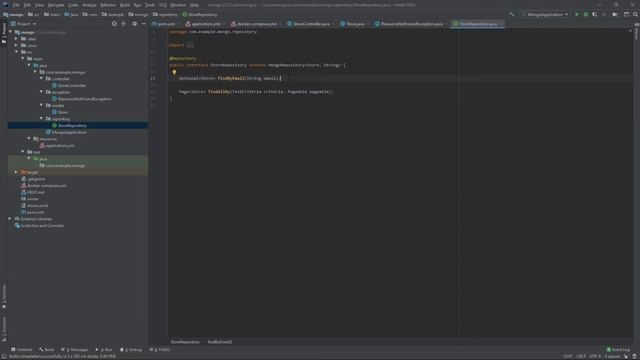Open the Terminal tool window

(x=22, y=349)
